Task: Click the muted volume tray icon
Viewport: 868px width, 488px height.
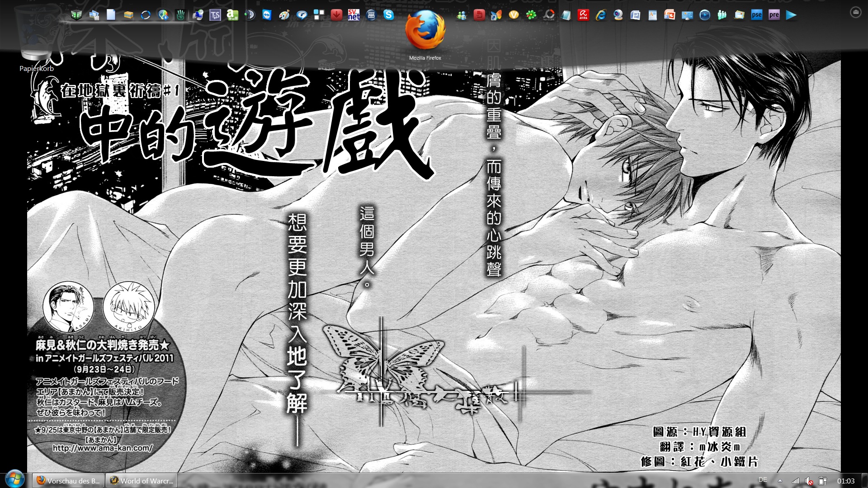Action: click(x=809, y=481)
